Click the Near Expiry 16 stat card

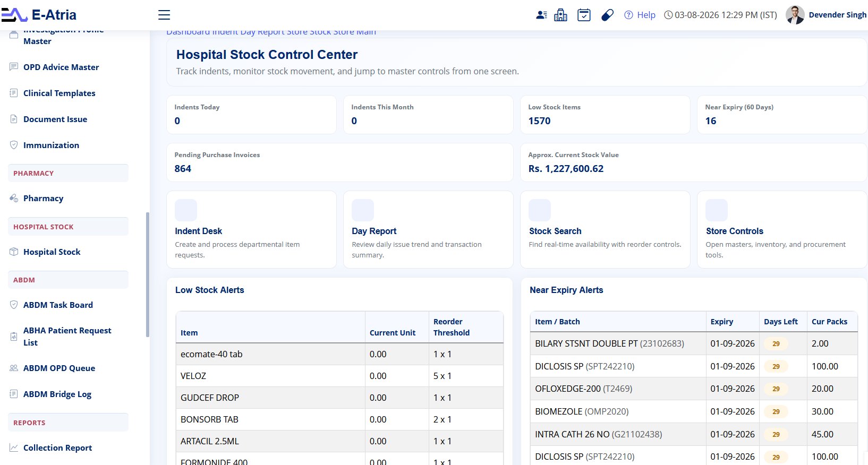click(782, 115)
